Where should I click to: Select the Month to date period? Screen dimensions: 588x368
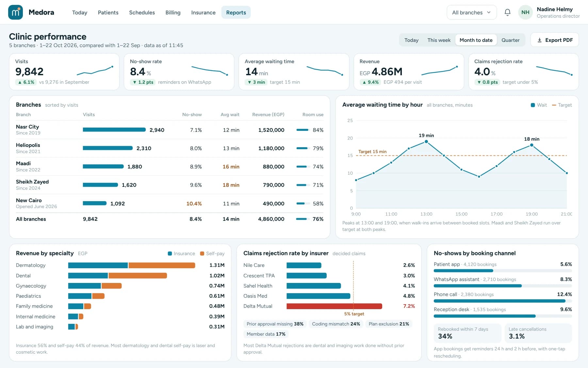pyautogui.click(x=476, y=40)
